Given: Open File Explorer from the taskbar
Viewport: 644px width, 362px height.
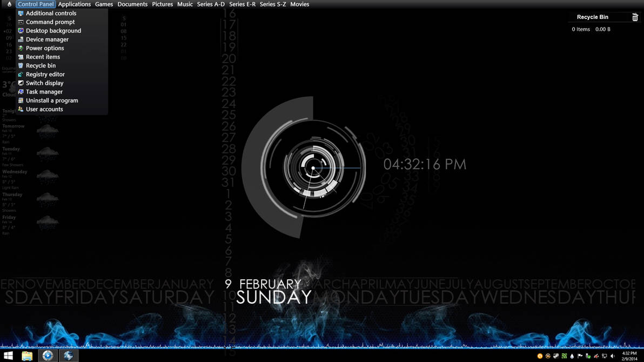Looking at the screenshot, I should tap(27, 356).
